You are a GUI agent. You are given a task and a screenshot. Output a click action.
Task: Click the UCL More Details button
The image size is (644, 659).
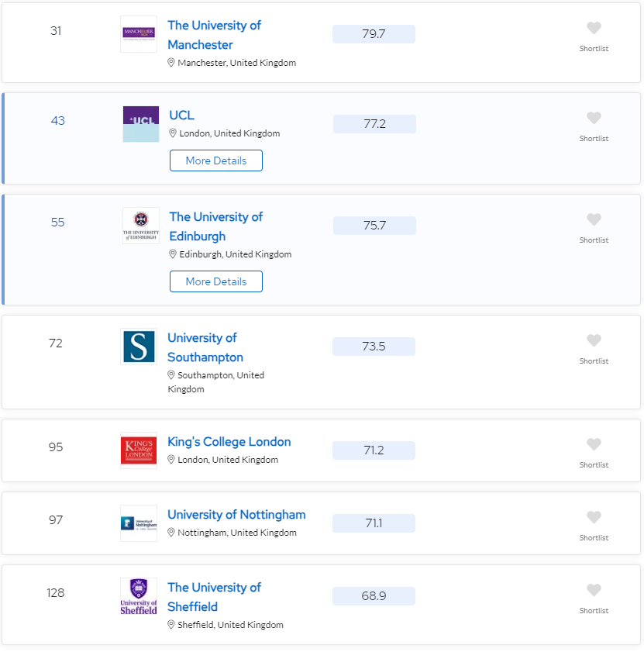click(x=216, y=160)
